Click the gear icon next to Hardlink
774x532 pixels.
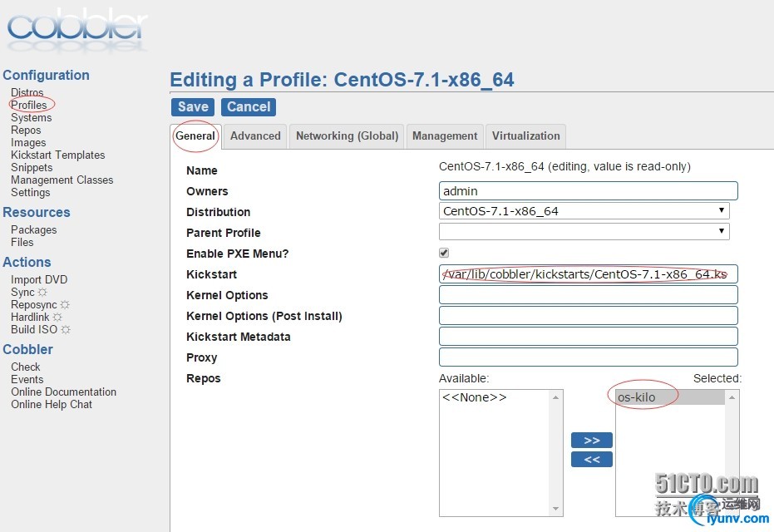(x=57, y=317)
